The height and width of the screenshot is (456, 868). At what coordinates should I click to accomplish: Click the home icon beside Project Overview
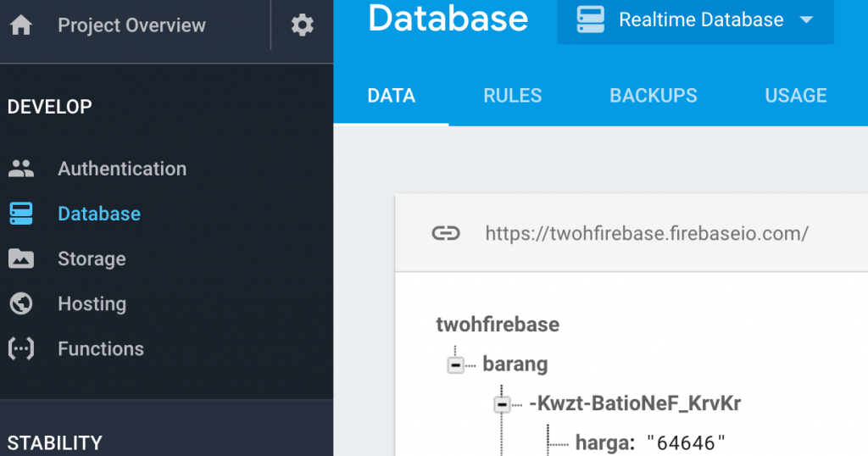(21, 25)
